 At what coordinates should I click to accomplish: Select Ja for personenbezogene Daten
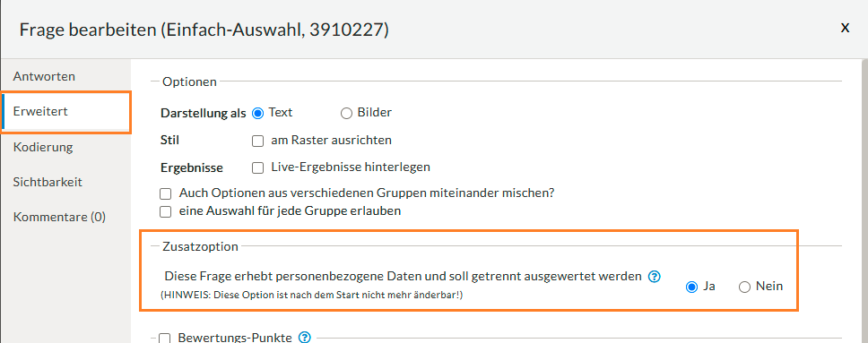(691, 287)
